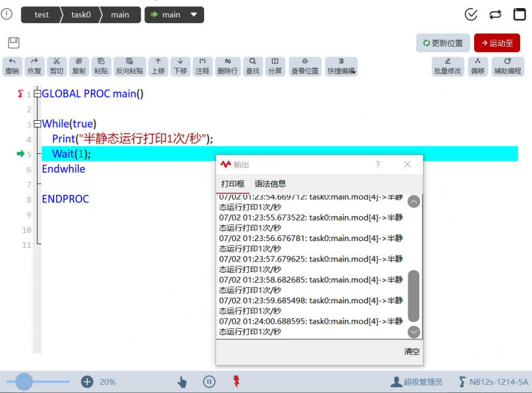Click the ENDPROC code line

(65, 199)
